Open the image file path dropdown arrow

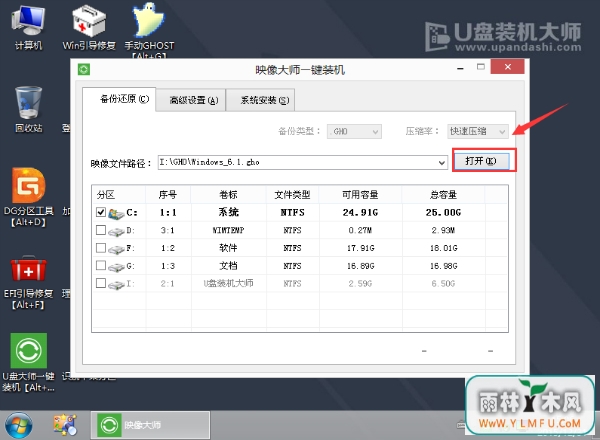(442, 163)
